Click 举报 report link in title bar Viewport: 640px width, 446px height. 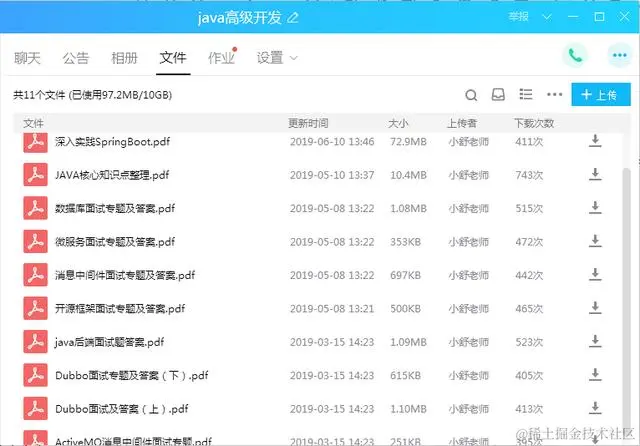pyautogui.click(x=518, y=17)
